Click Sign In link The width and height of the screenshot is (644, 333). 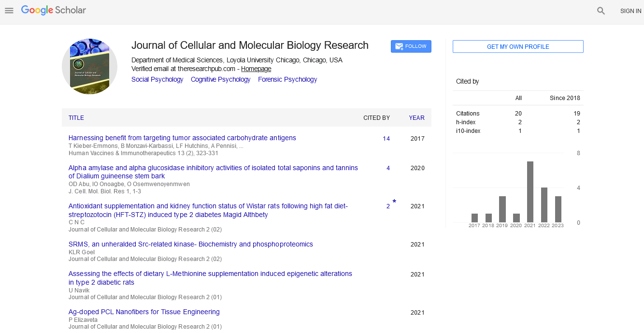(x=630, y=11)
